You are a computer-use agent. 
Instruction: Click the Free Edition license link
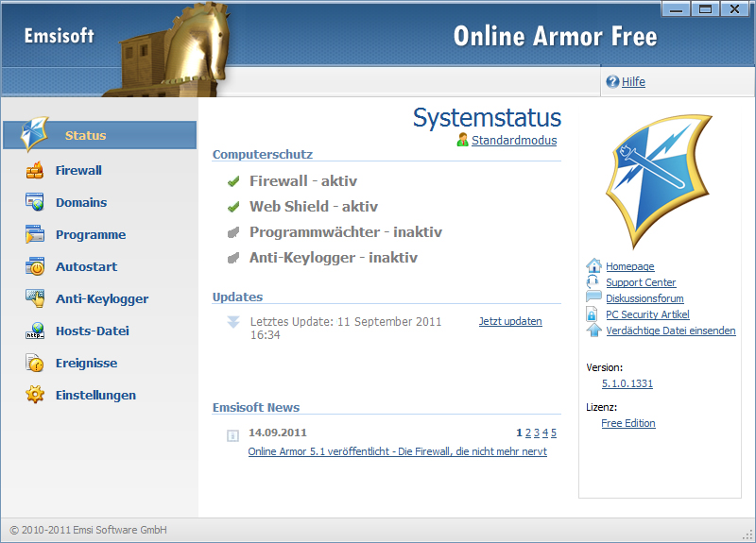click(628, 423)
